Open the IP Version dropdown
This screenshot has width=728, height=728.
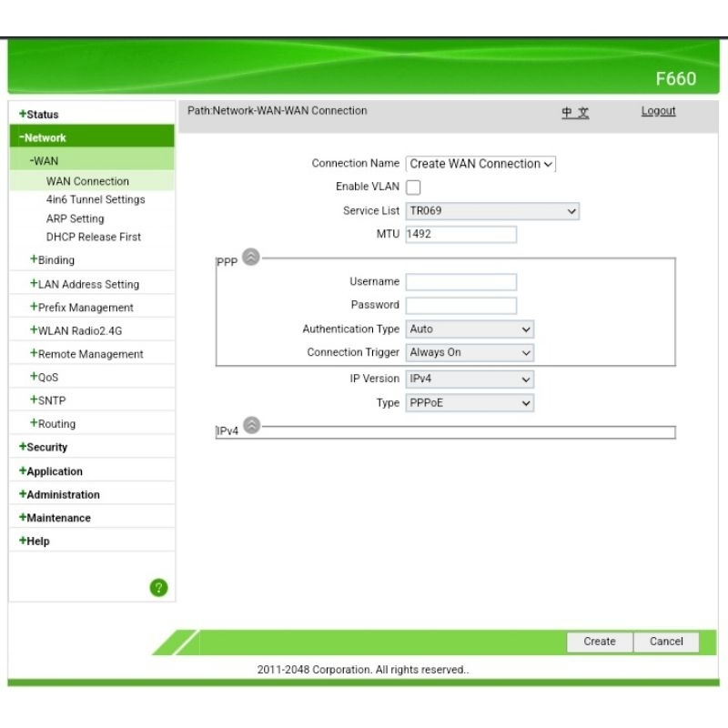(470, 379)
